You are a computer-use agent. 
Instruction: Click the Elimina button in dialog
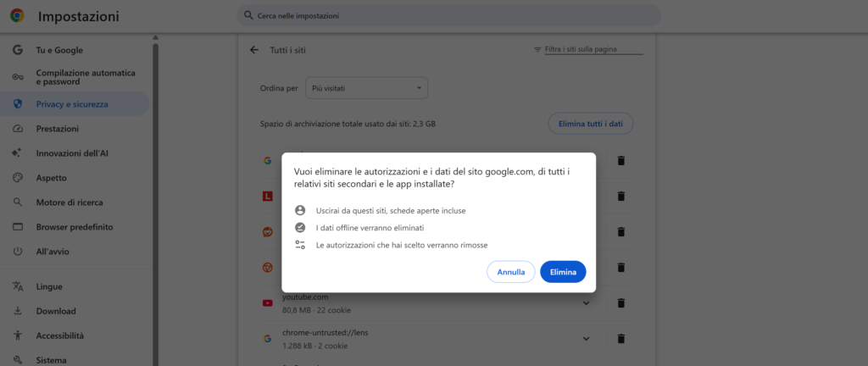[563, 272]
